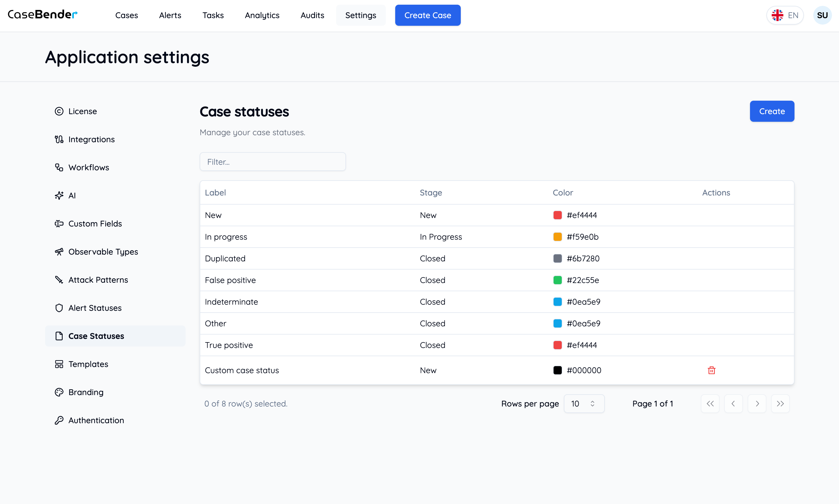
Task: Switch to the Analytics tab
Action: [x=262, y=15]
